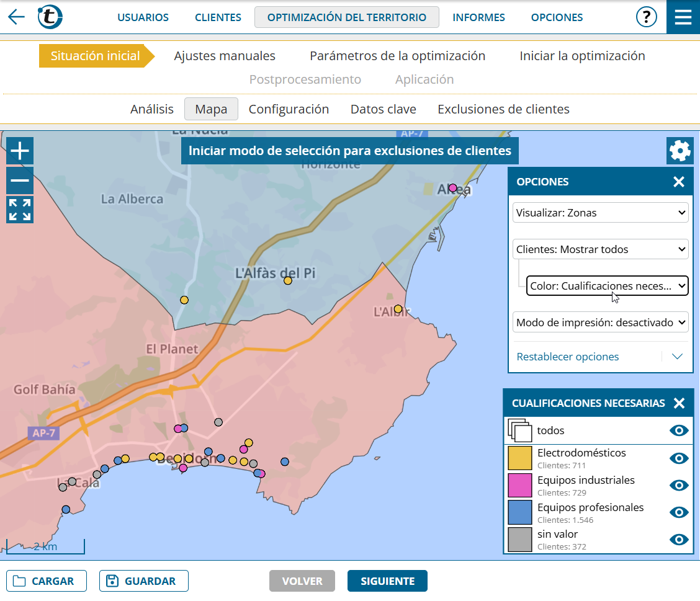Click the blue Equipos profesionales color swatch

pyautogui.click(x=520, y=512)
